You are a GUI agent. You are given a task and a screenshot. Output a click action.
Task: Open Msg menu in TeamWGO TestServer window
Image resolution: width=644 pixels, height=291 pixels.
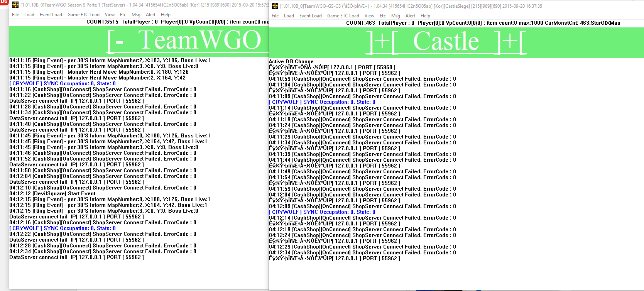[x=136, y=15]
